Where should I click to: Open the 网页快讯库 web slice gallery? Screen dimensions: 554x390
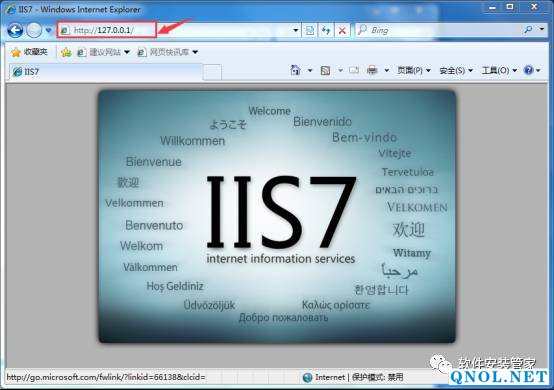[x=167, y=52]
